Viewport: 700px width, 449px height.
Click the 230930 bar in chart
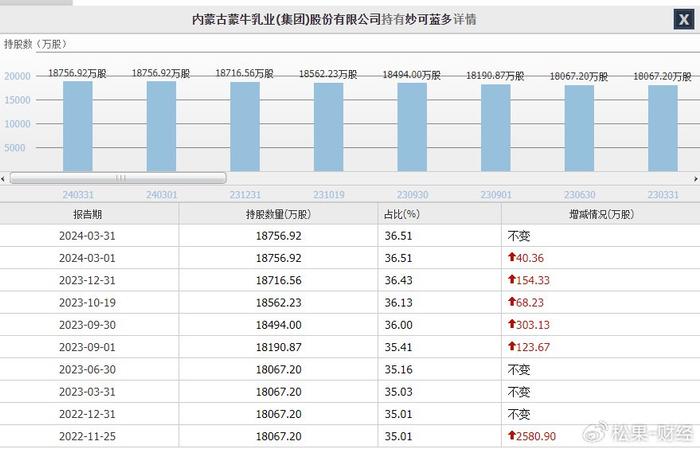click(412, 127)
